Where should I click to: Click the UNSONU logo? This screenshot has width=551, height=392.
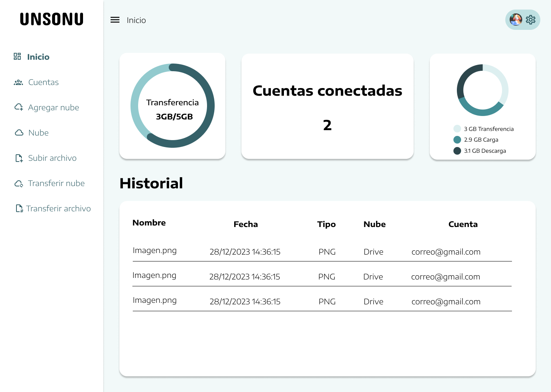coord(52,19)
